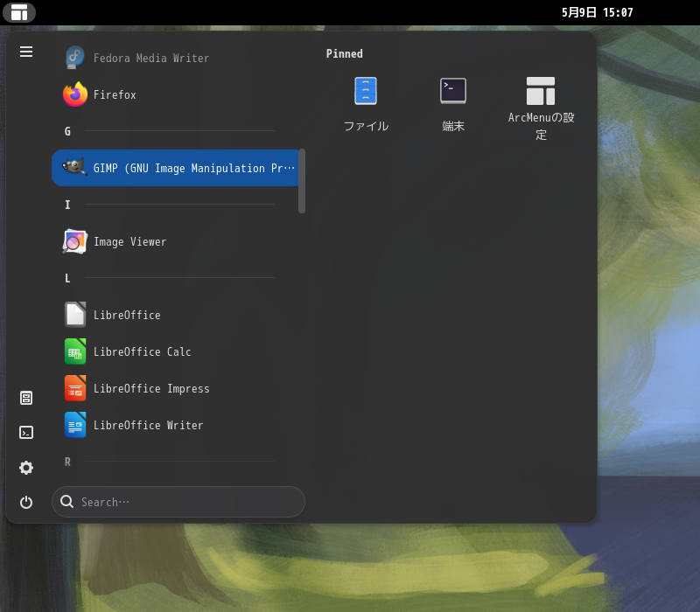Click the GIMP Wilber icon

coord(74,167)
